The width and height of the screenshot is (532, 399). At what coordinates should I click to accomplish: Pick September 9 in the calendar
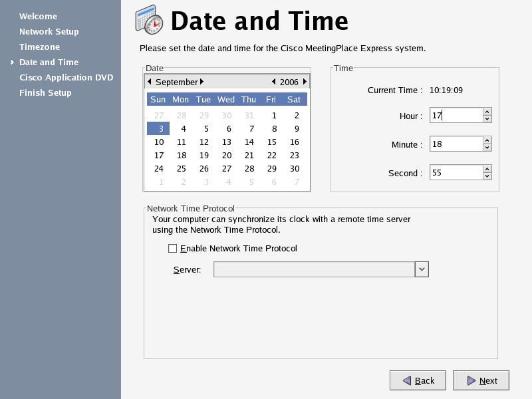297,128
